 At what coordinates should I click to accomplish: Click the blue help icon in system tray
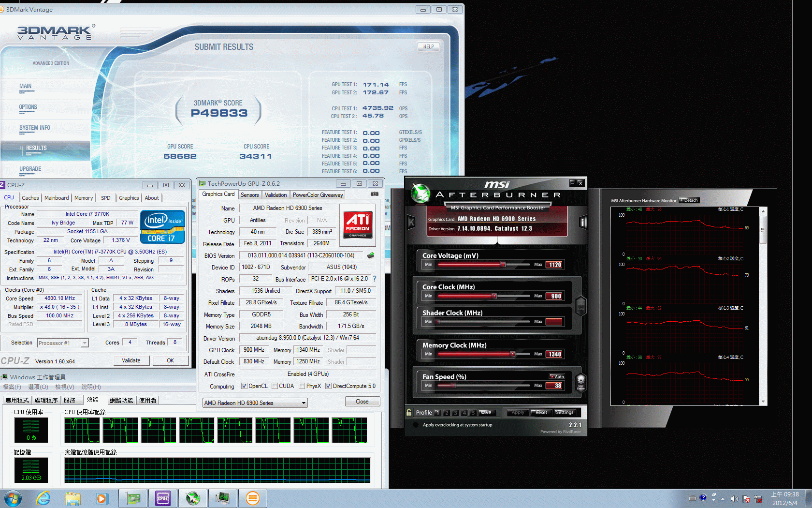703,497
